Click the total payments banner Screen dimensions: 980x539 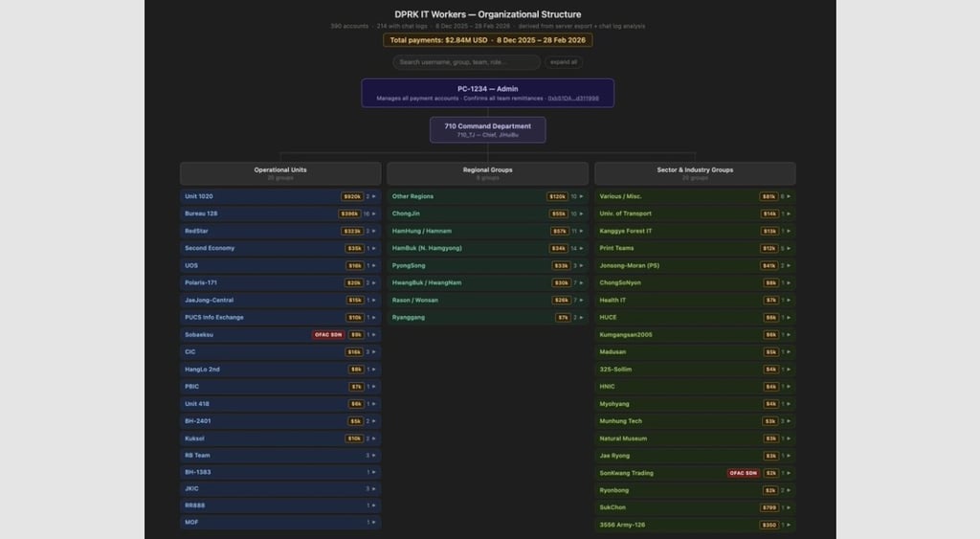tap(487, 40)
